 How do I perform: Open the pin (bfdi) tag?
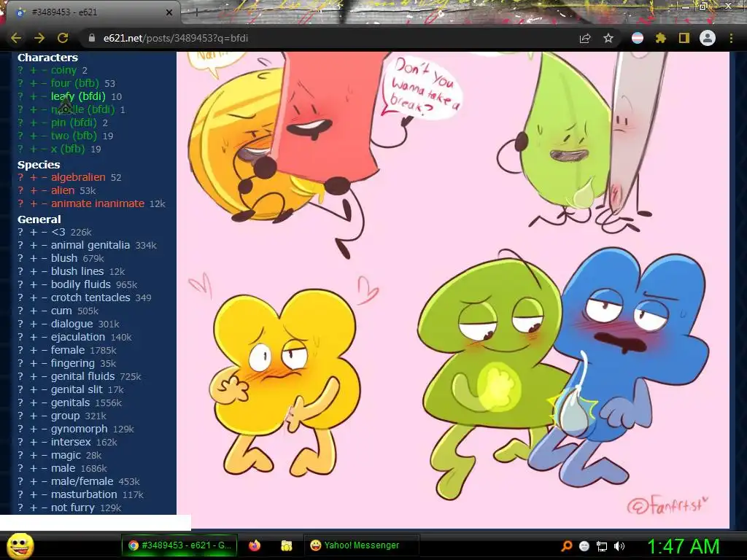74,122
